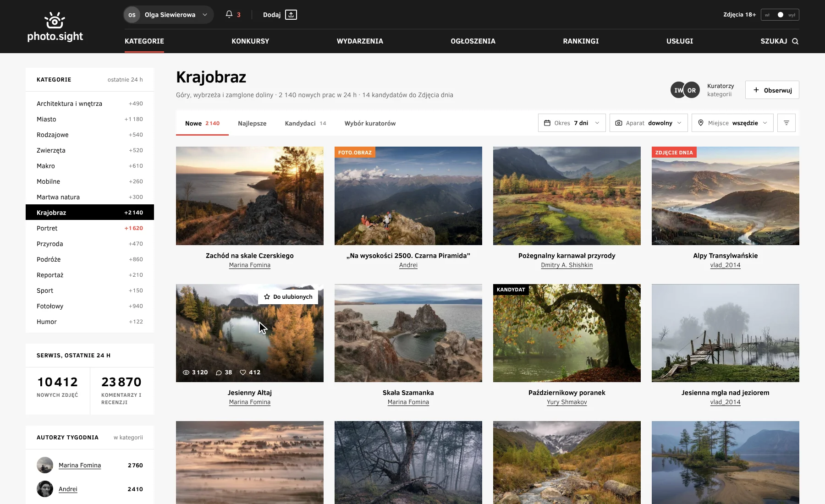Open Yury Shmakov author link
The width and height of the screenshot is (825, 504).
pos(567,402)
